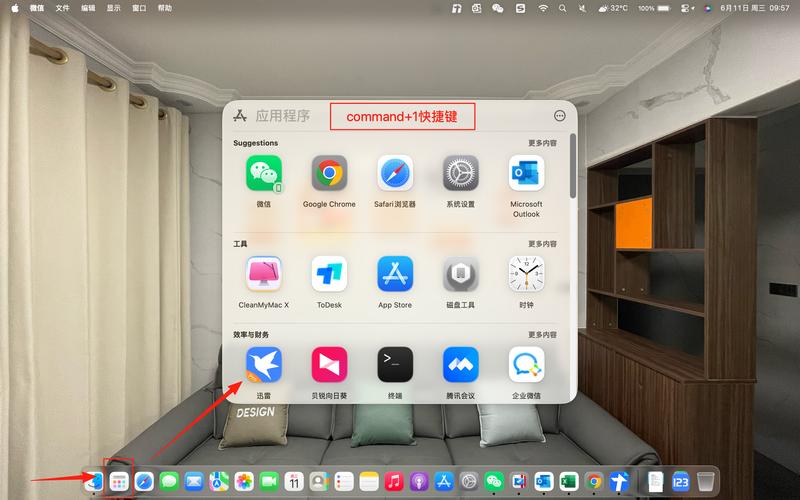Open the Launchpad apps icon in Dock
Screen dimensions: 800x500
pos(119,481)
